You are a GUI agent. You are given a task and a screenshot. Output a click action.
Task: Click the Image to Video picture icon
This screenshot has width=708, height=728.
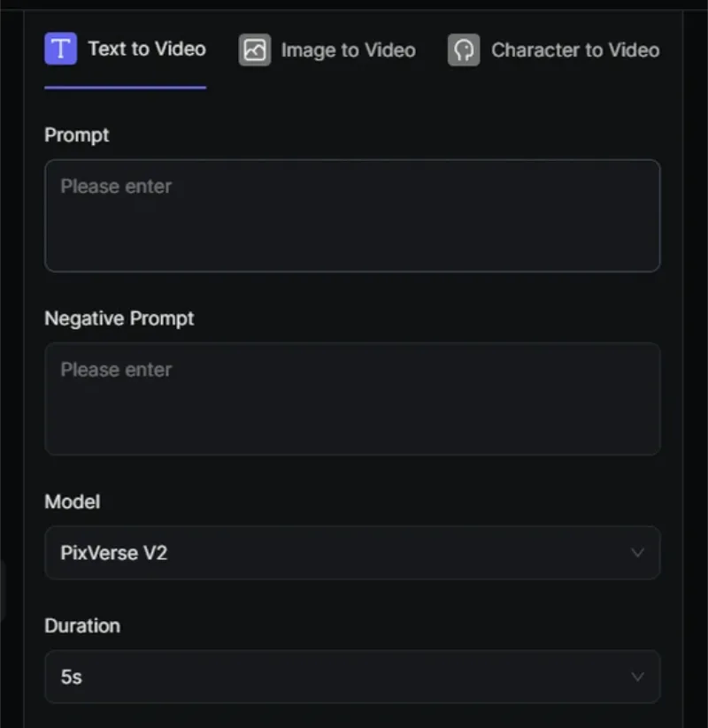click(x=255, y=50)
